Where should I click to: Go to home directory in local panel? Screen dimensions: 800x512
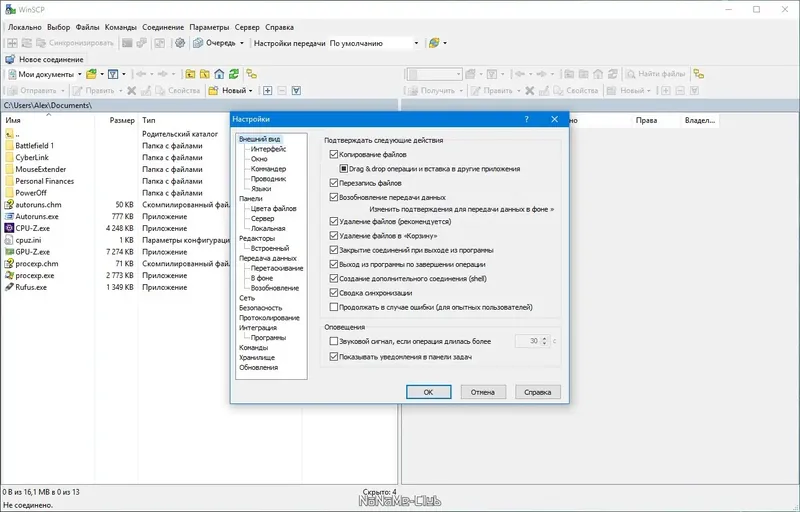pyautogui.click(x=219, y=74)
